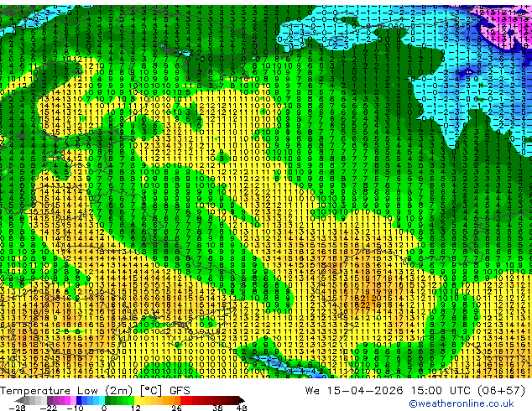The image size is (532, 411).
Task: Click the -22 label on color scale
Action: click(49, 408)
